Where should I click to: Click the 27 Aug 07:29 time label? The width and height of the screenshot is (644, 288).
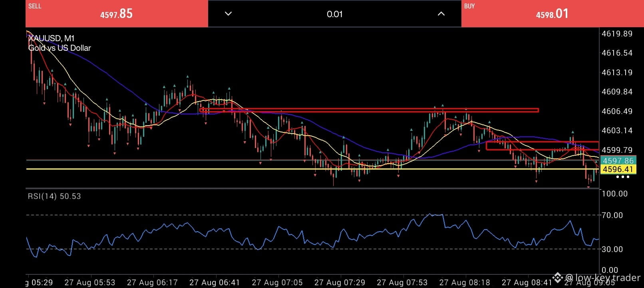(x=340, y=282)
